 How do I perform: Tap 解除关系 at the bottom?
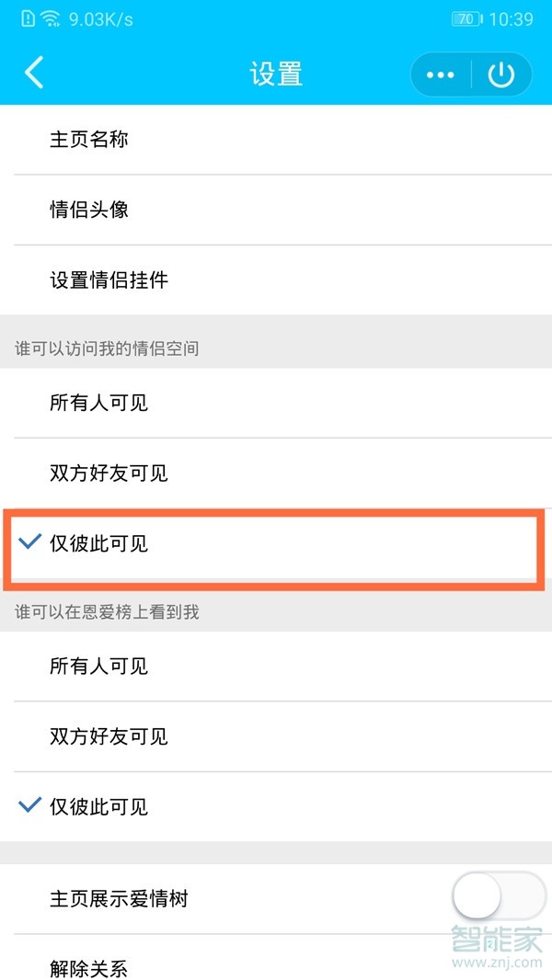pyautogui.click(x=88, y=969)
